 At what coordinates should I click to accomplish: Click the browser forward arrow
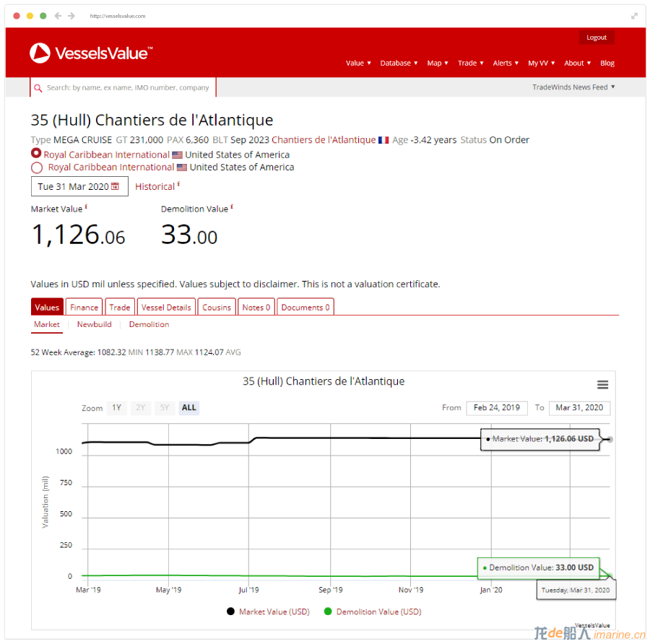coord(71,16)
